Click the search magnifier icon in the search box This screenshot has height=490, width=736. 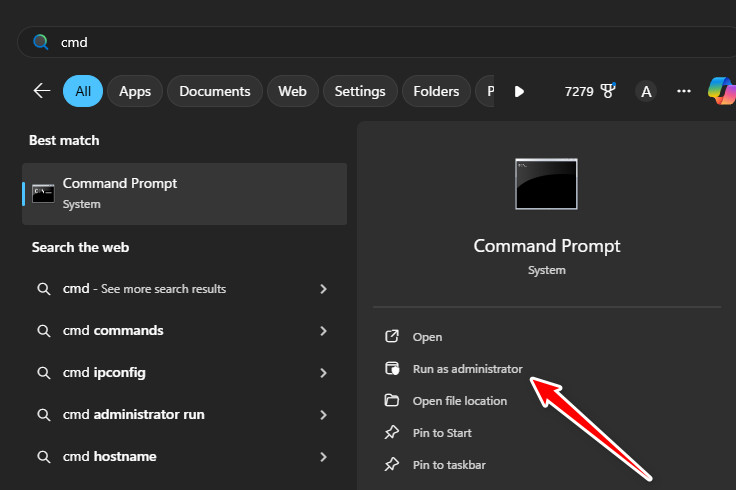(40, 42)
